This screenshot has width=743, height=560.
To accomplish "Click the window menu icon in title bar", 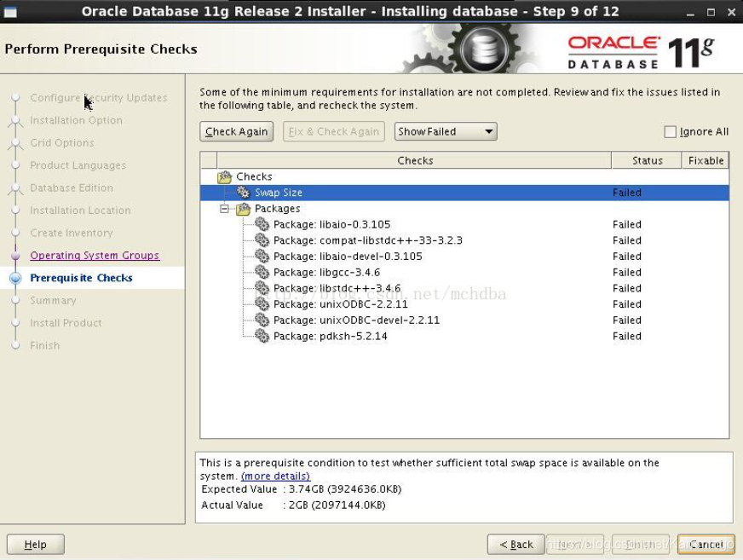I will [10, 12].
